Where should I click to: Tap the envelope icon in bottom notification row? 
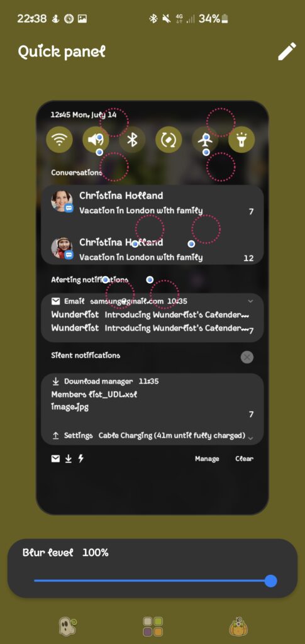click(55, 458)
